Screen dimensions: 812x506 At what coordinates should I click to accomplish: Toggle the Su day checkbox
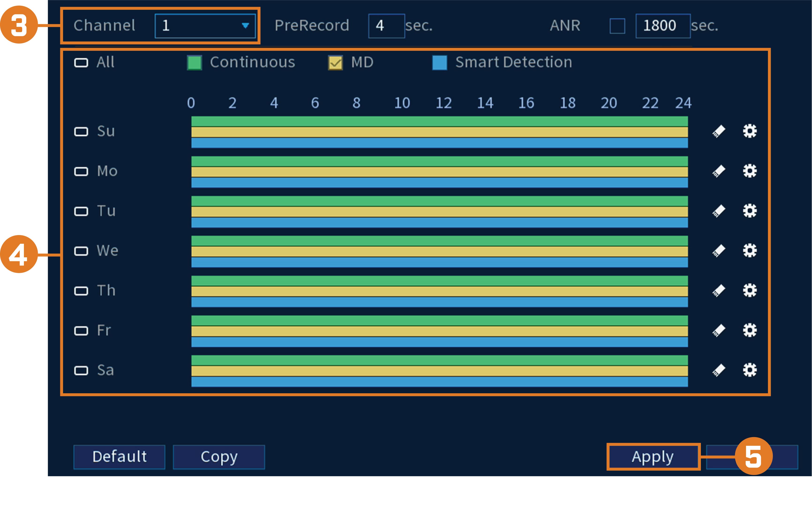coord(81,131)
